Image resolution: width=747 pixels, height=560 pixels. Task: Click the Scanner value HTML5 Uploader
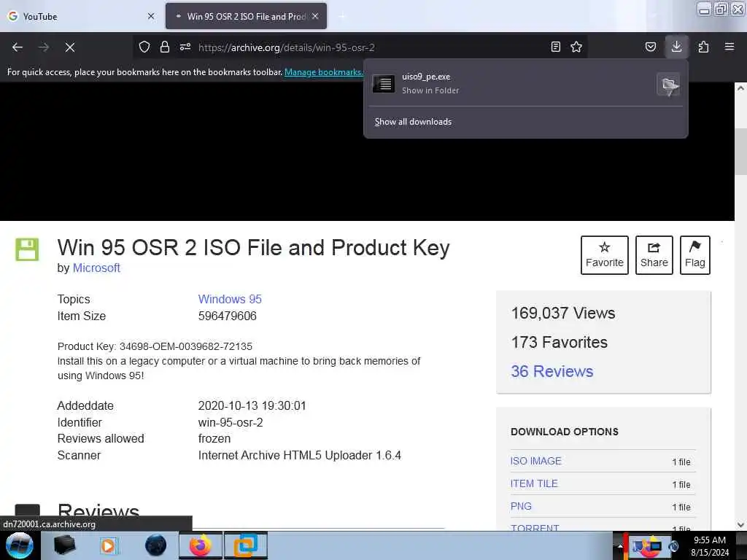pos(300,455)
